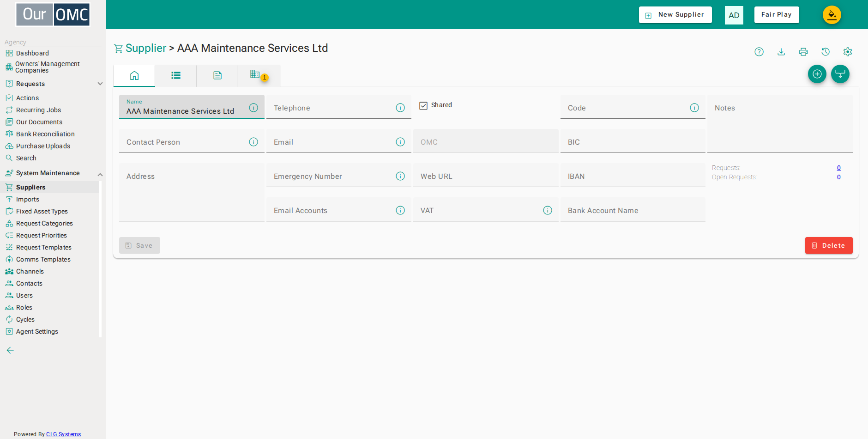The height and width of the screenshot is (439, 868).
Task: Click the Save button
Action: click(x=139, y=245)
